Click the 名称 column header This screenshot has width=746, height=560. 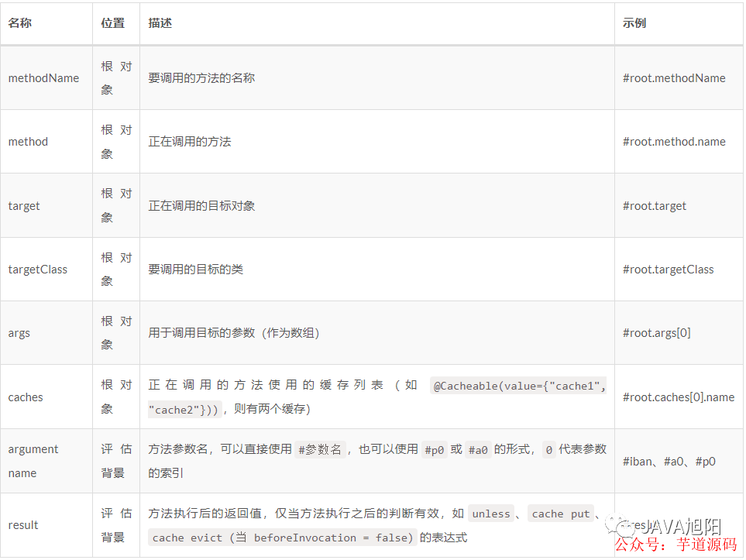[19, 23]
